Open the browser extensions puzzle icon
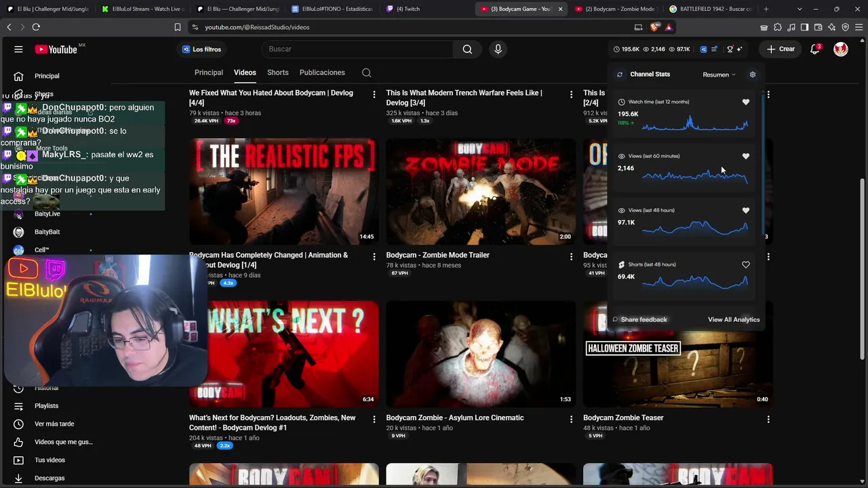 click(x=777, y=27)
